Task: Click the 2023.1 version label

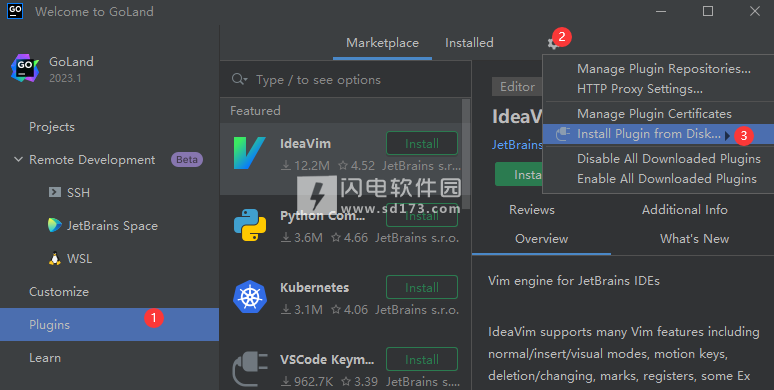Action: click(65, 78)
